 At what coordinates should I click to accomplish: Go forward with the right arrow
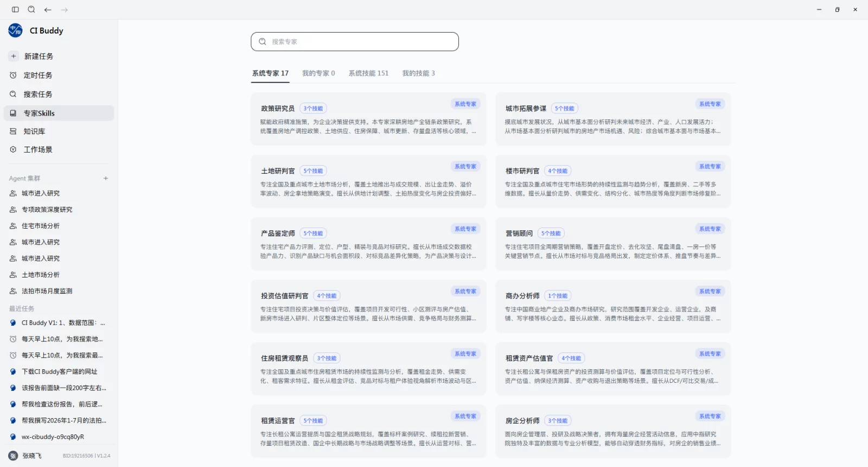[65, 9]
